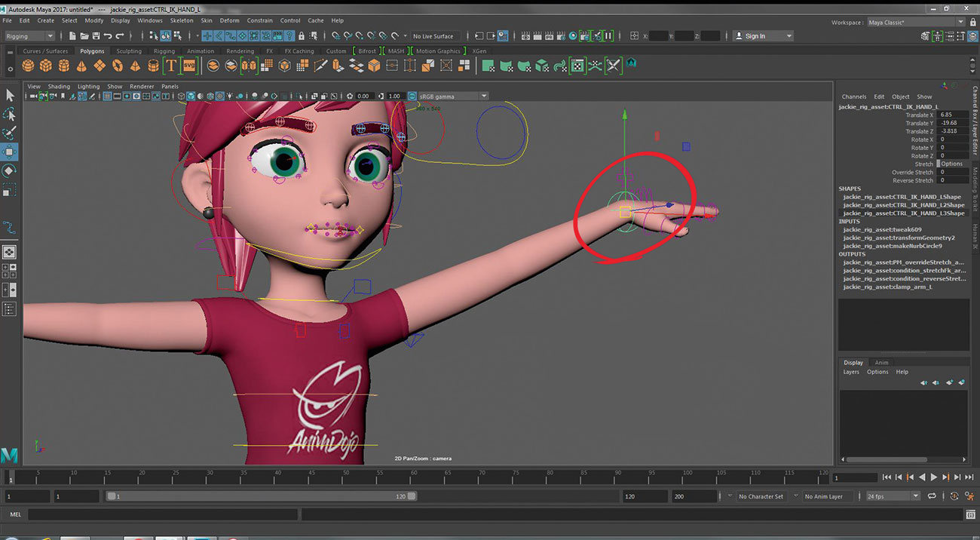Open animation preferences running-man icon
Image resolution: width=980 pixels, height=540 pixels.
[969, 496]
